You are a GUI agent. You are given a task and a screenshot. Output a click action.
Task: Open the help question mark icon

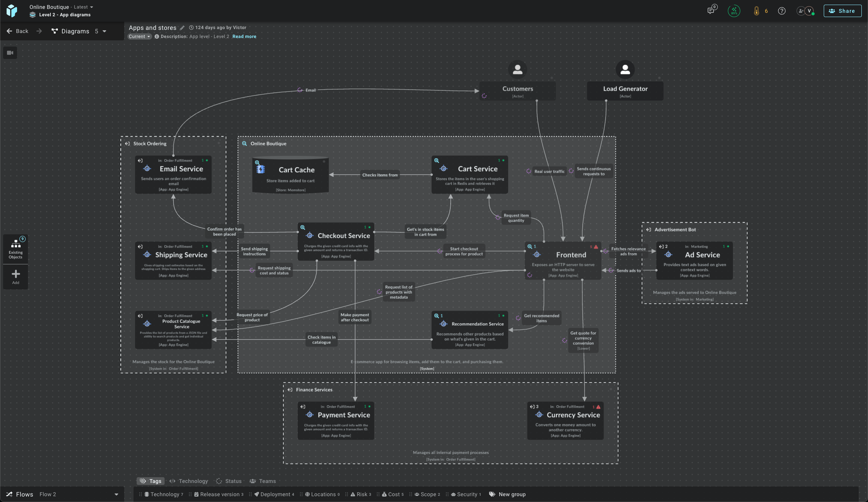(781, 11)
